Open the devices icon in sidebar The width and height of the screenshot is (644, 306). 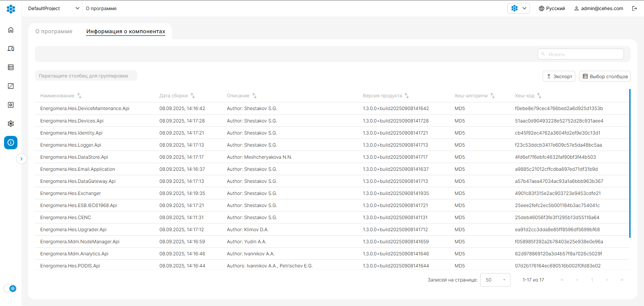(11, 49)
